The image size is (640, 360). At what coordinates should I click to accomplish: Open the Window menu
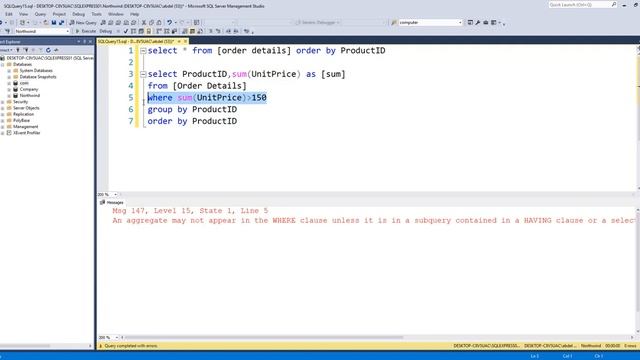tap(116, 14)
